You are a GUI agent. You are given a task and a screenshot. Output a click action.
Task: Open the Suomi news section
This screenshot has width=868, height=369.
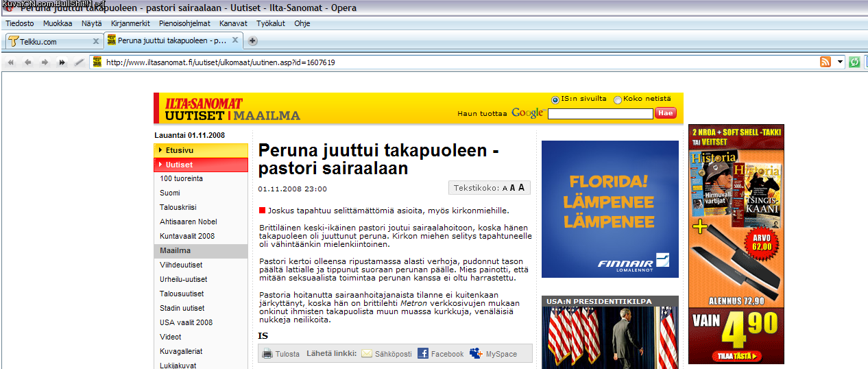(170, 193)
